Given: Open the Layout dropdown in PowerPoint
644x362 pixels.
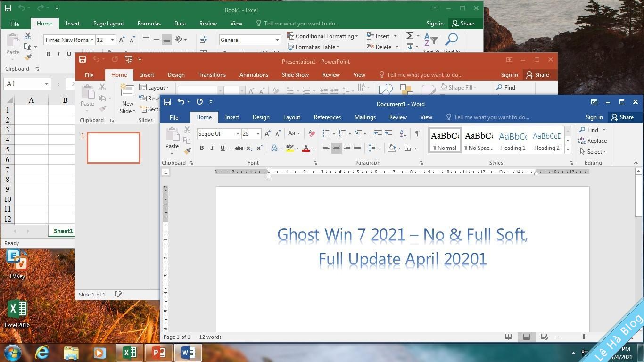Looking at the screenshot, I should coord(155,88).
